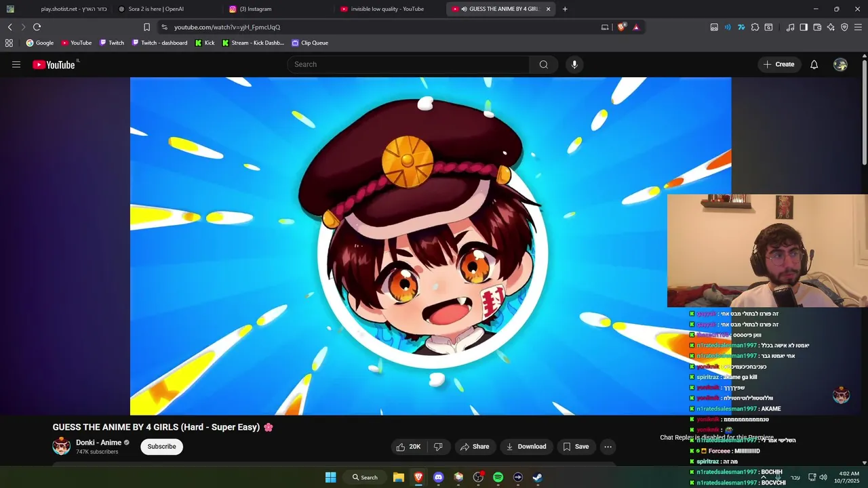
Task: Open Leo AI sparkle icon
Action: [x=831, y=27]
